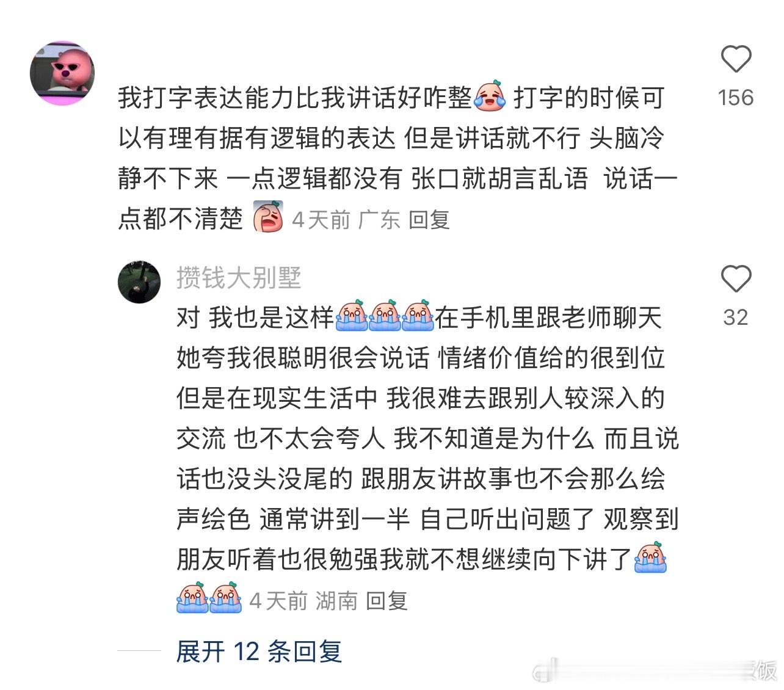This screenshot has width=784, height=690.
Task: Tap the 156 like count
Action: (x=736, y=98)
